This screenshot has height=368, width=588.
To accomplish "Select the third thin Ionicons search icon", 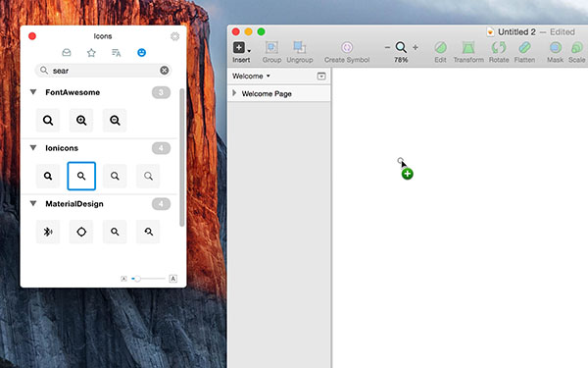I will coord(115,176).
